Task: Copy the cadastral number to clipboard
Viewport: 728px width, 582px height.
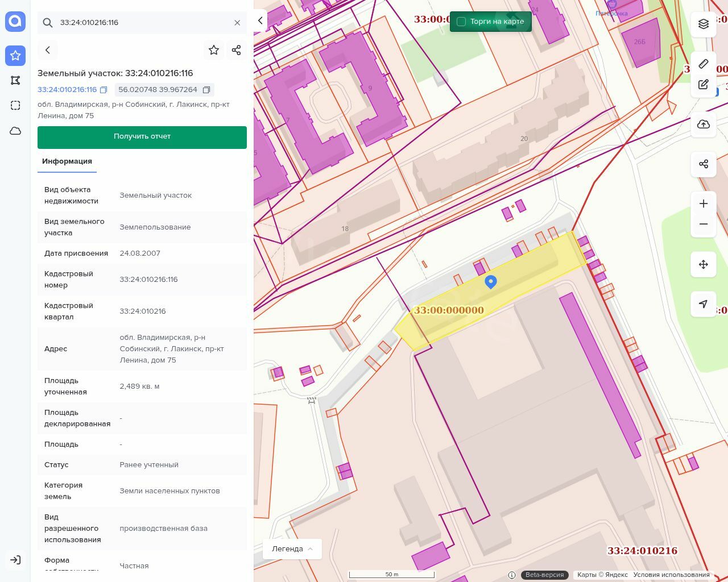Action: pos(104,90)
